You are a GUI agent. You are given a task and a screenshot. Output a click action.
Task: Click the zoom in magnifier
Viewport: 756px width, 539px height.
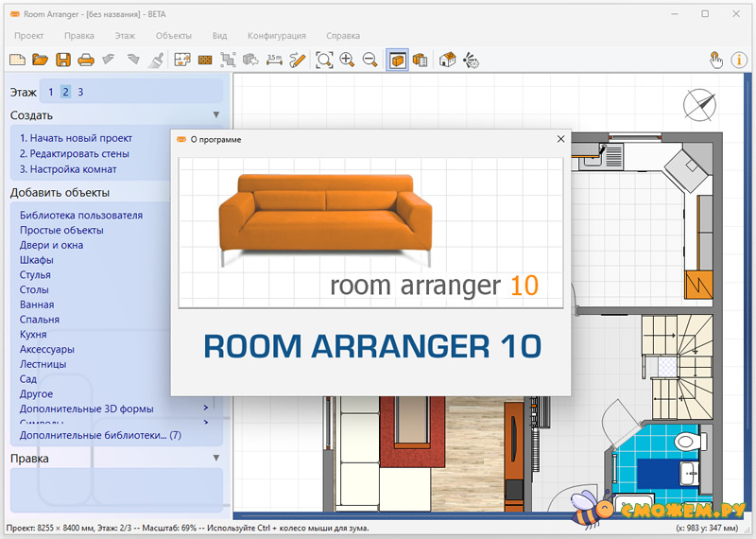click(x=347, y=60)
